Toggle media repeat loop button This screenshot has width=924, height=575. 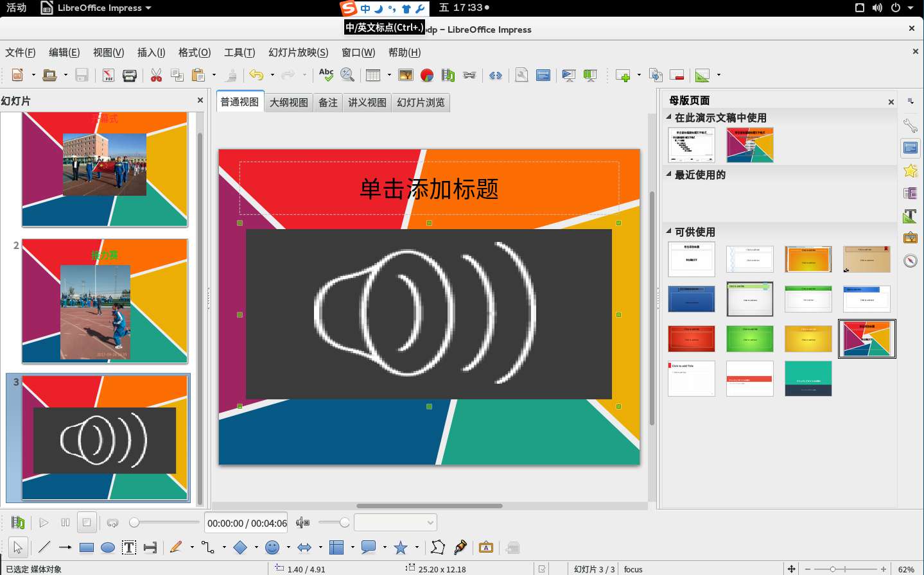112,523
